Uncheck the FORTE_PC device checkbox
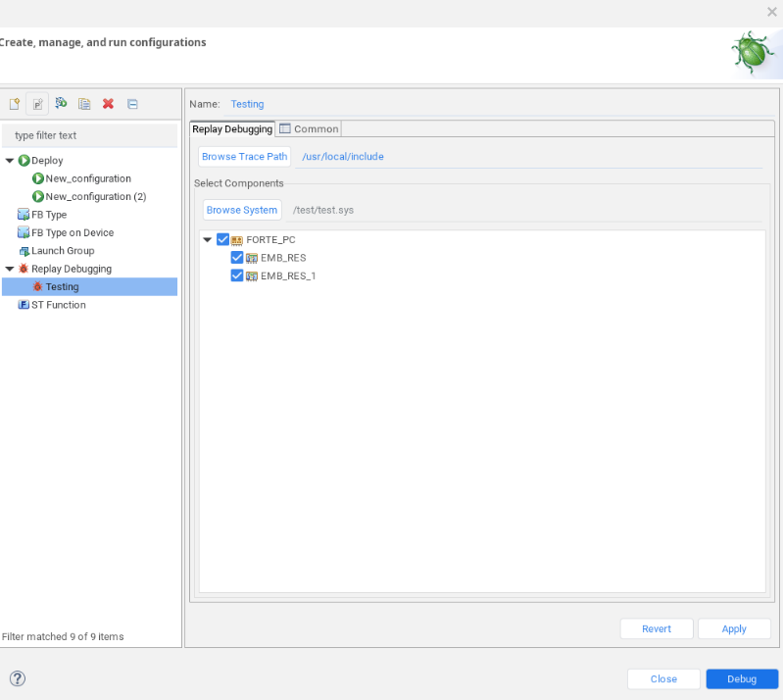The height and width of the screenshot is (700, 783). click(x=223, y=239)
